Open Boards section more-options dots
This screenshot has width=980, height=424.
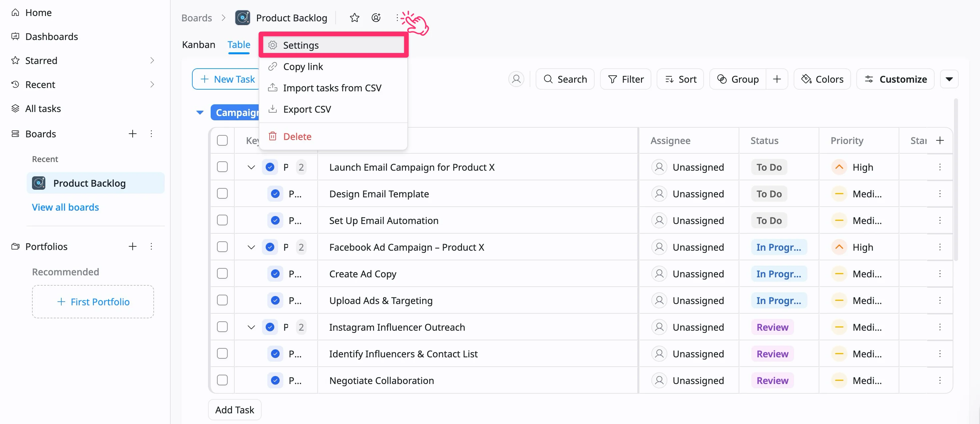[x=151, y=134]
